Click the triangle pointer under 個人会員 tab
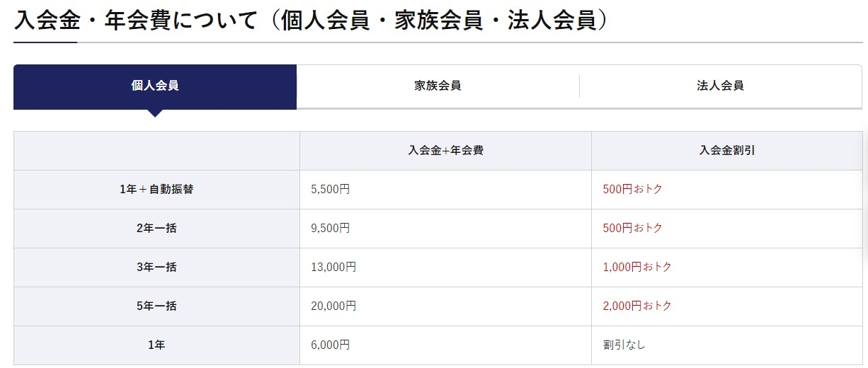This screenshot has width=868, height=368. pyautogui.click(x=155, y=113)
